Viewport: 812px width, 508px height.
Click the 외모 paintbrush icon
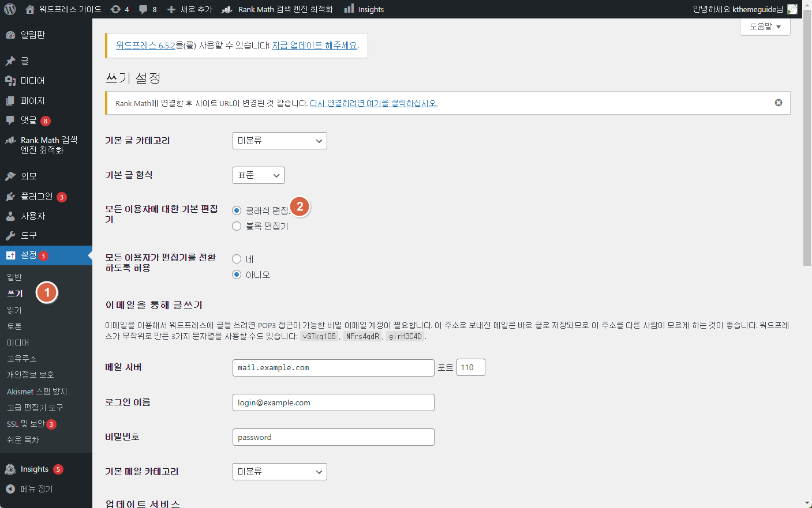(10, 176)
